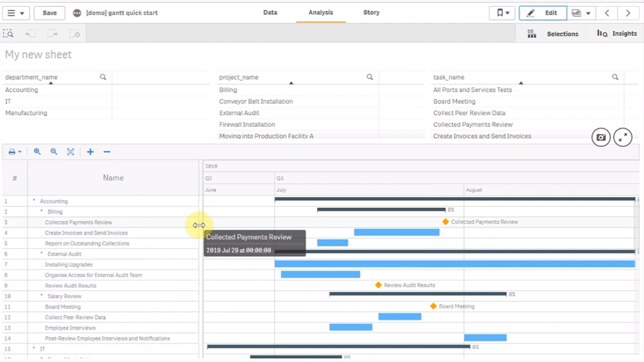Click the Gantt zoom out magnifier
Viewport: 644px width, 362px height.
point(54,152)
